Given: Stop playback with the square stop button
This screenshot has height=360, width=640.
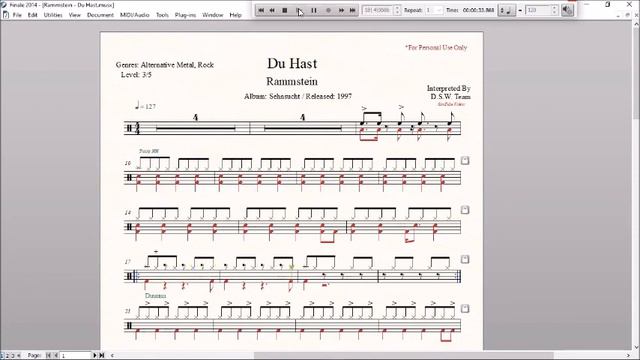Looking at the screenshot, I should tap(285, 10).
